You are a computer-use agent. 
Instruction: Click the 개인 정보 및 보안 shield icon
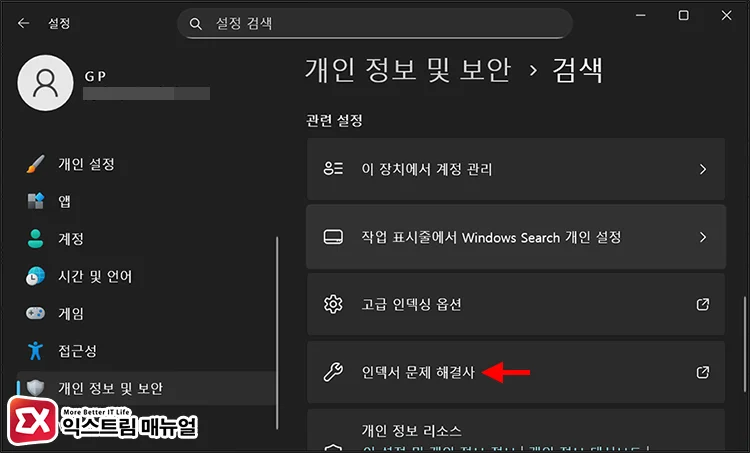(x=35, y=388)
